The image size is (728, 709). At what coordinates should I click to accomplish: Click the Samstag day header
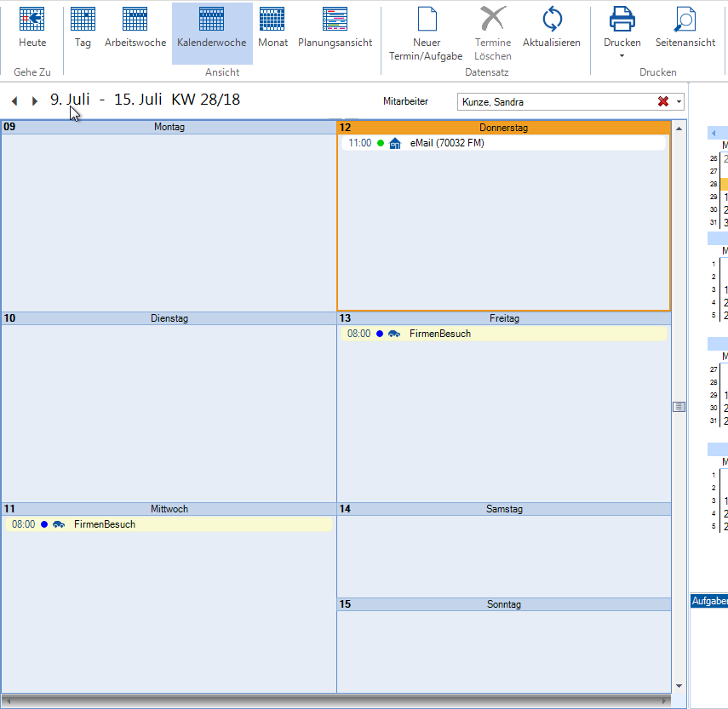tap(504, 509)
